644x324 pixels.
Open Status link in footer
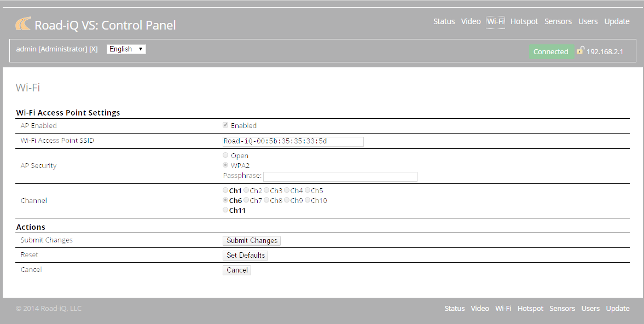pos(455,308)
